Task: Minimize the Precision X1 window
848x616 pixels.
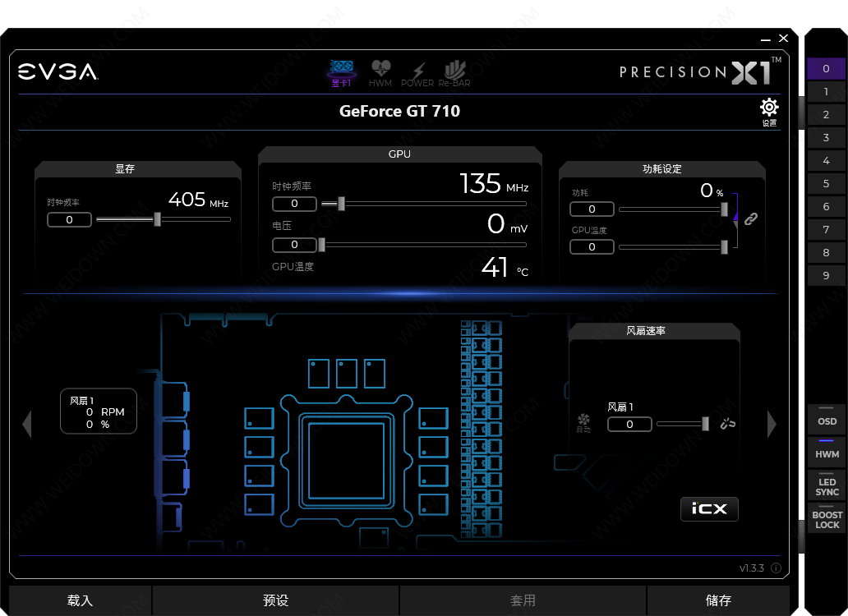Action: (x=765, y=39)
